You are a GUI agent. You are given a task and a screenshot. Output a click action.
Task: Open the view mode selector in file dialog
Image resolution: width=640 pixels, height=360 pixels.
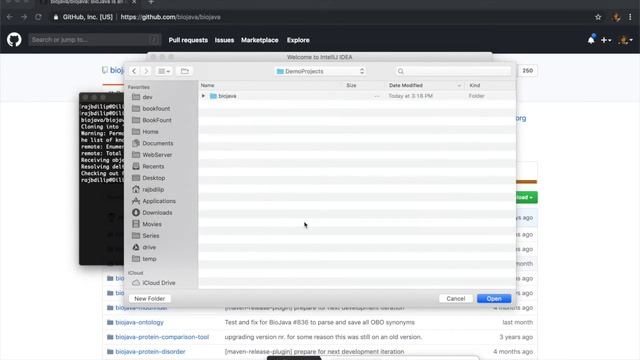164,71
